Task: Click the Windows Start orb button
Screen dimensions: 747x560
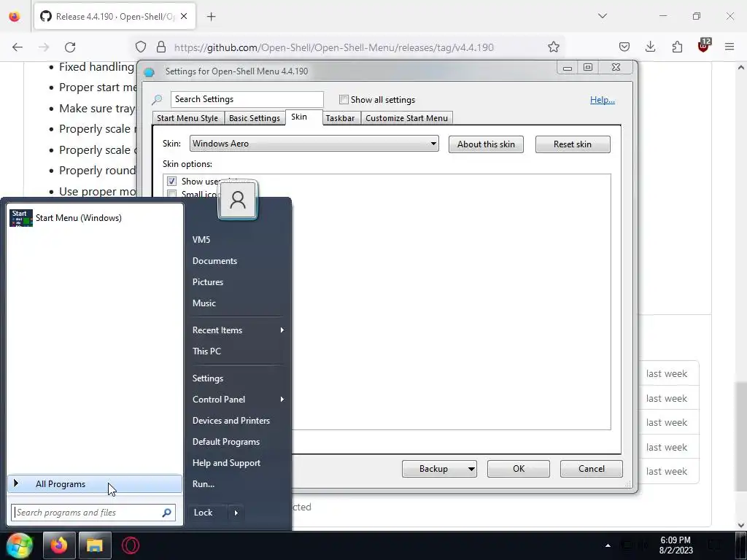Action: (19, 545)
